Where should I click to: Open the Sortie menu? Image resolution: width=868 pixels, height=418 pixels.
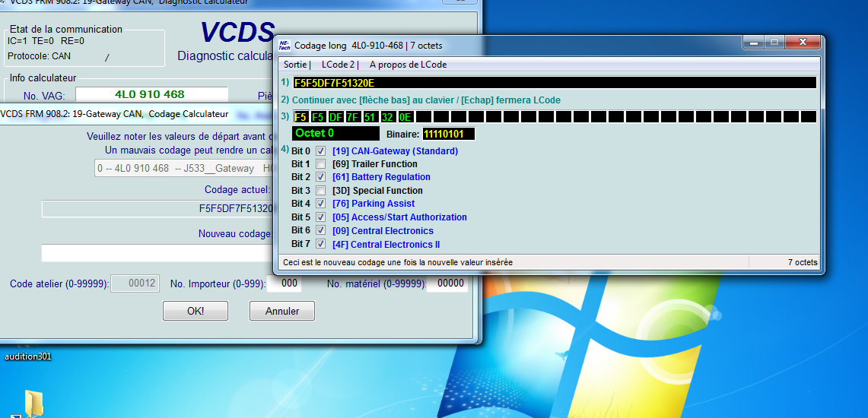click(x=295, y=65)
